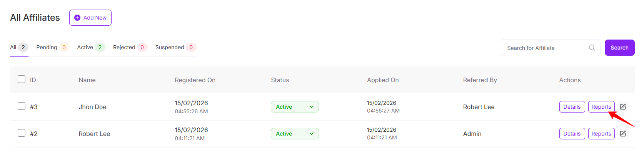Click the edit icon for Robert Lee
This screenshot has width=644, height=154.
(623, 134)
